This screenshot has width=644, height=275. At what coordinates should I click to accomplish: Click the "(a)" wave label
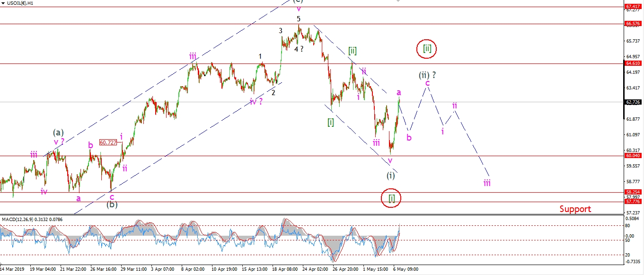(59, 133)
